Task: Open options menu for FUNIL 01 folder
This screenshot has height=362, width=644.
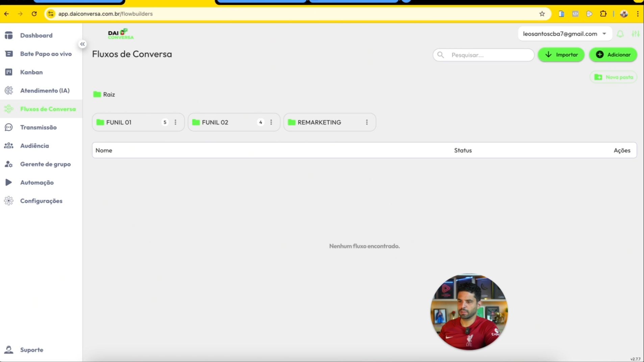Action: [175, 122]
